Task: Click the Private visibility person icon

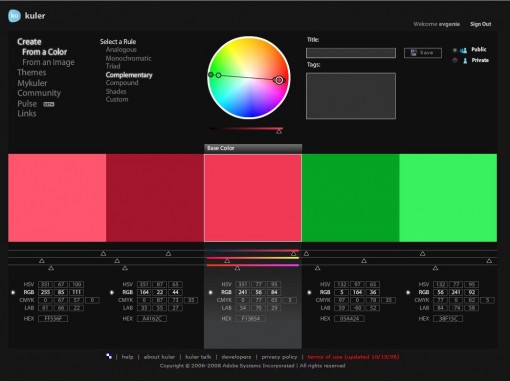Action: 465,61
